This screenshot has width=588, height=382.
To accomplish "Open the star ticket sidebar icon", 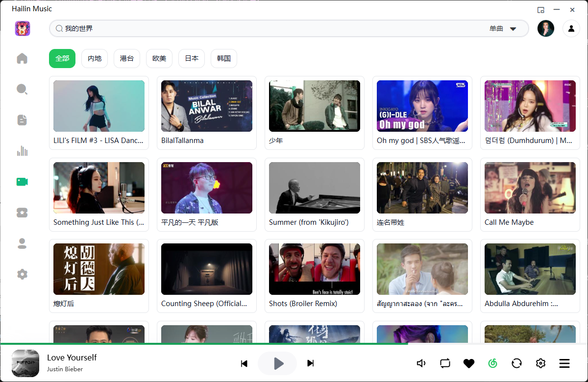I will pos(22,213).
